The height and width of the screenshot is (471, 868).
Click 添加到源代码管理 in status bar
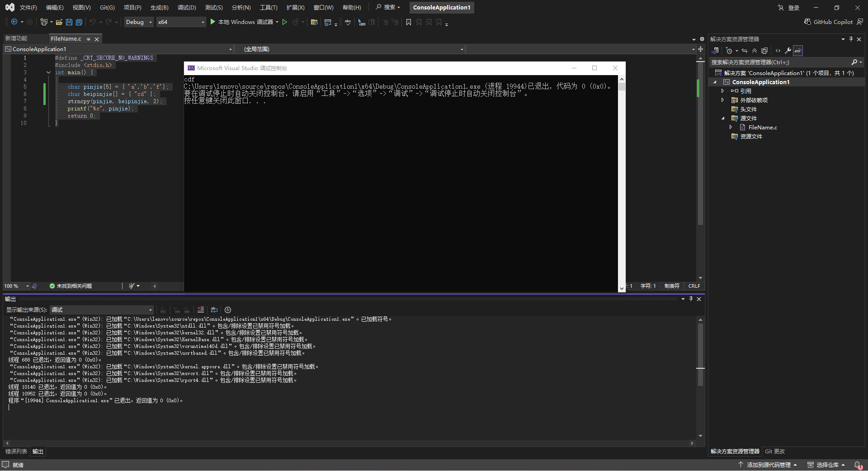point(768,465)
